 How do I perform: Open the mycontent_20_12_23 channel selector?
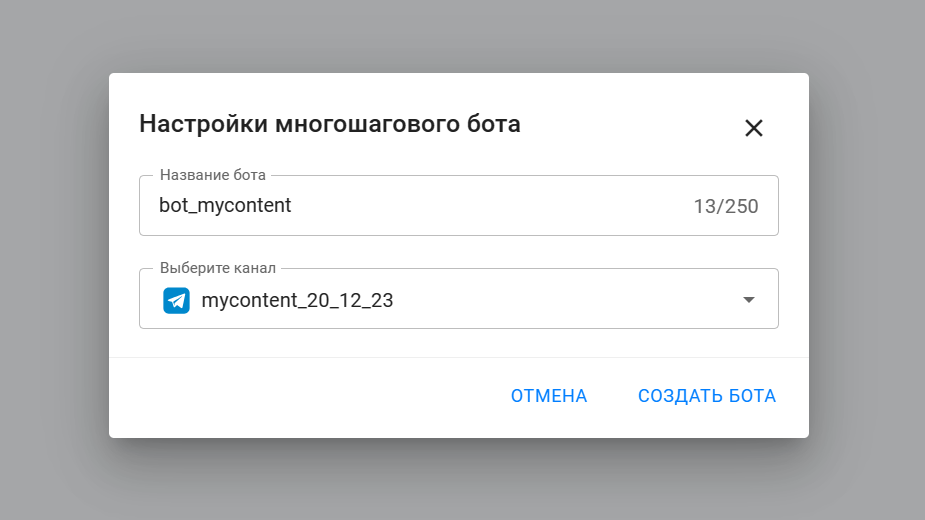(297, 300)
